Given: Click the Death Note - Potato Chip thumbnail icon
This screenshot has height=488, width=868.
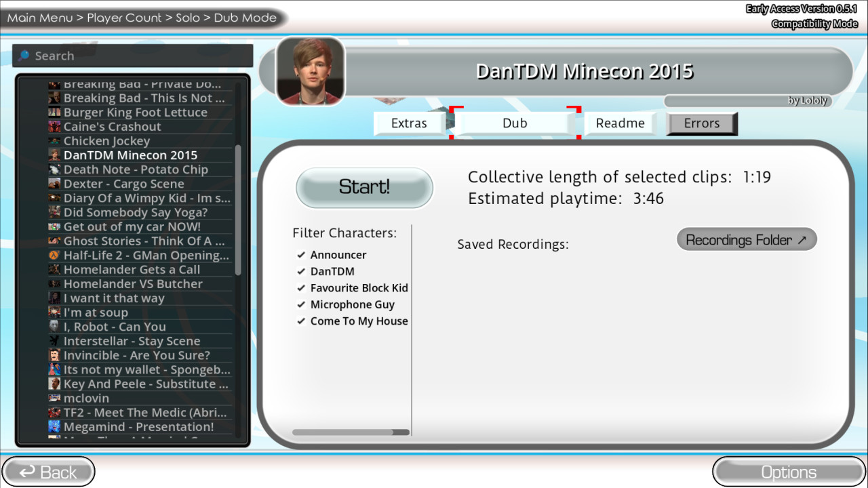Looking at the screenshot, I should click(54, 169).
